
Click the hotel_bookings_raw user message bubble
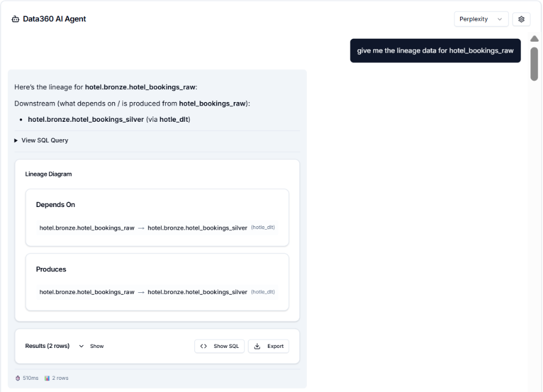coord(435,50)
